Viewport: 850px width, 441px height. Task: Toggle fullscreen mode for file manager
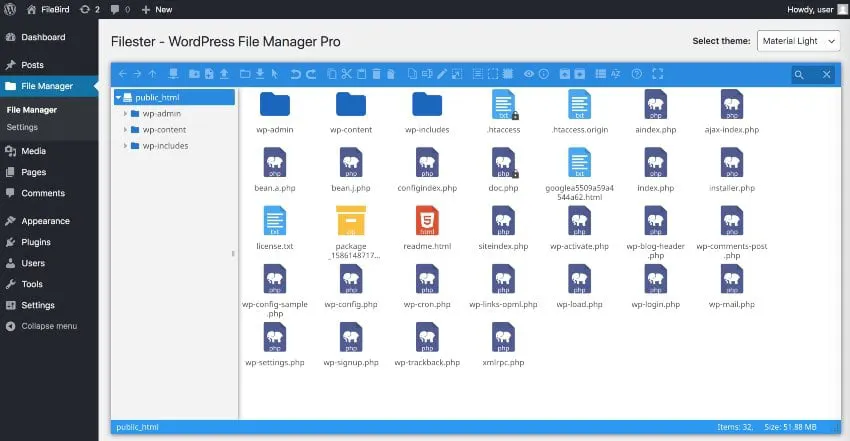pos(658,74)
